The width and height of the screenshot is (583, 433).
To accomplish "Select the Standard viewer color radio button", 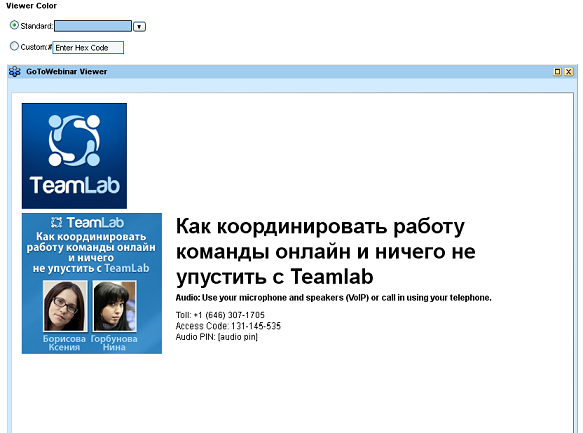I will (14, 25).
